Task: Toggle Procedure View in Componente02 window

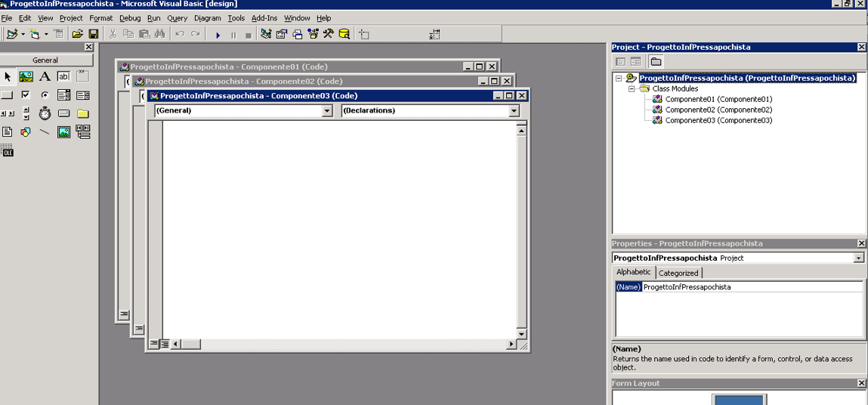Action: coord(138,329)
